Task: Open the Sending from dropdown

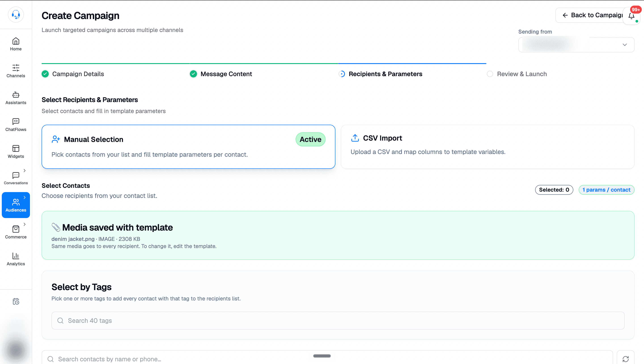Action: 576,45
